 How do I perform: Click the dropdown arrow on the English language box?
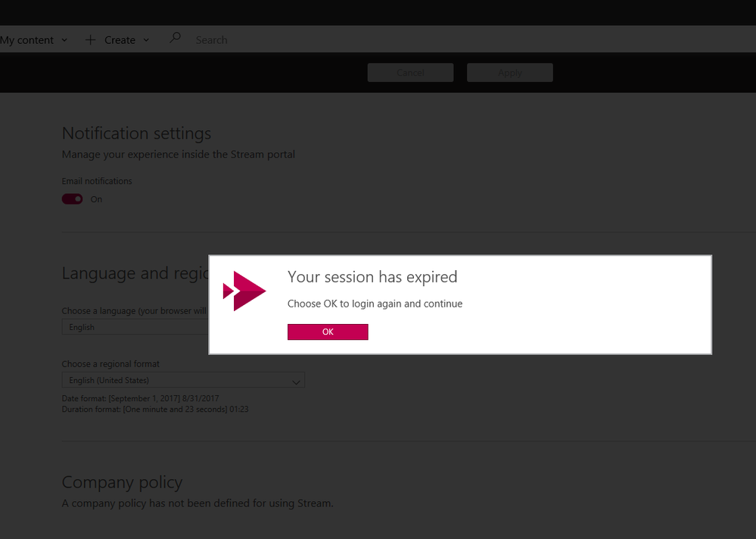296,326
